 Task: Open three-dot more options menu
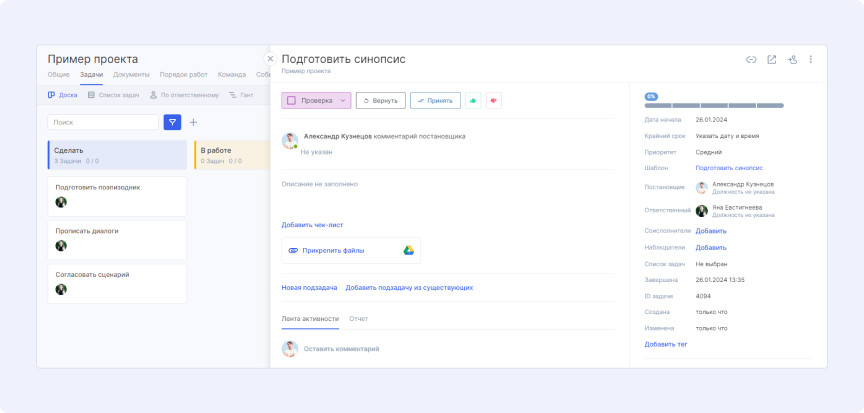coord(811,59)
